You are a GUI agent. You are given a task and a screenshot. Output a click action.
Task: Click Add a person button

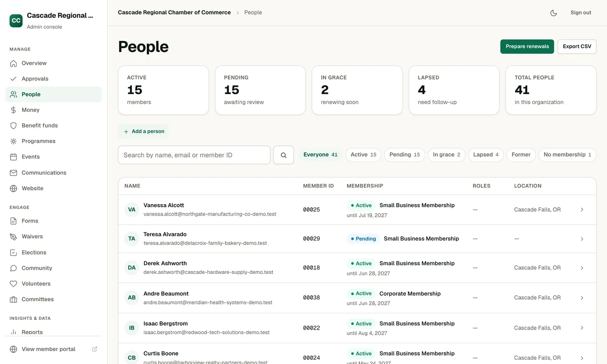coord(144,131)
